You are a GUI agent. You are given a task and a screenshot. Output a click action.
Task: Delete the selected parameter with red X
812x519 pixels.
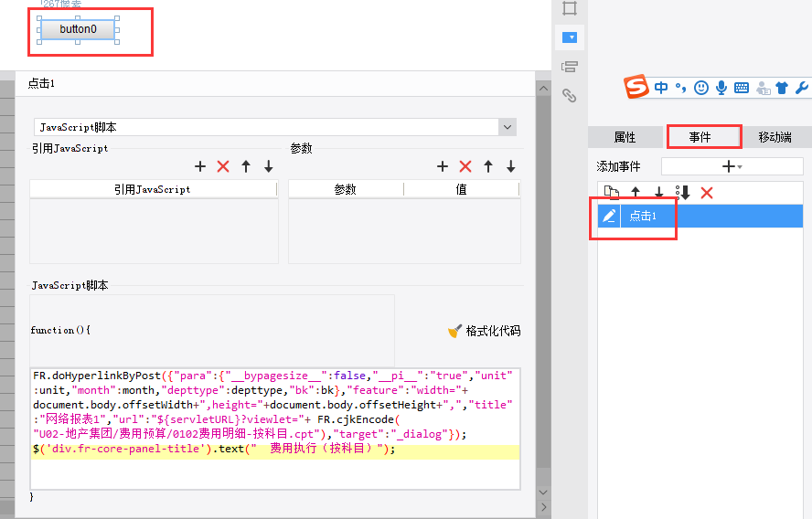pos(465,166)
